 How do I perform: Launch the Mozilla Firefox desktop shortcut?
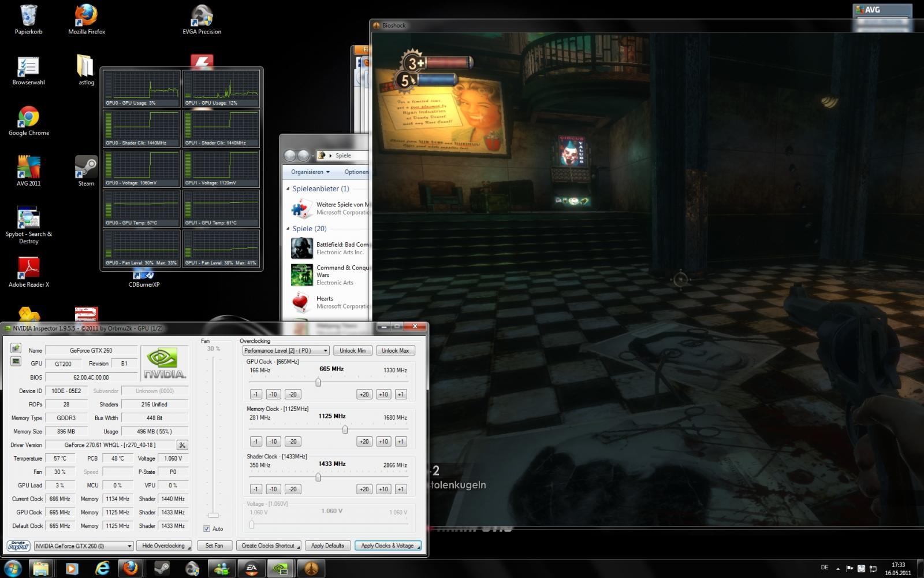(87, 20)
